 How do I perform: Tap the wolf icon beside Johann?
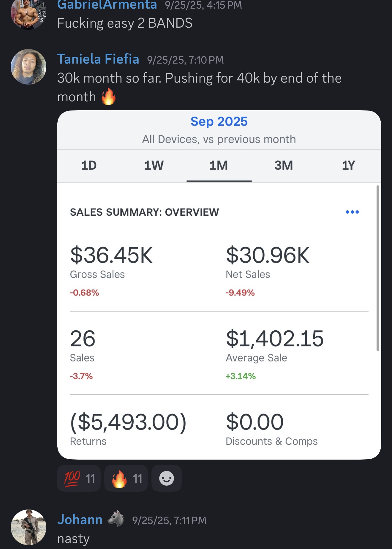click(x=116, y=519)
